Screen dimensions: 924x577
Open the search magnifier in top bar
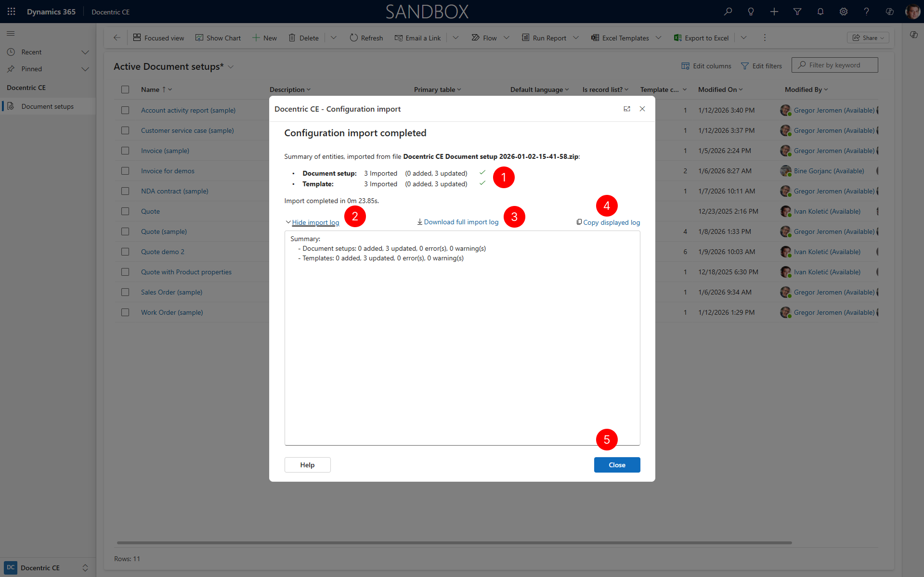coord(728,12)
